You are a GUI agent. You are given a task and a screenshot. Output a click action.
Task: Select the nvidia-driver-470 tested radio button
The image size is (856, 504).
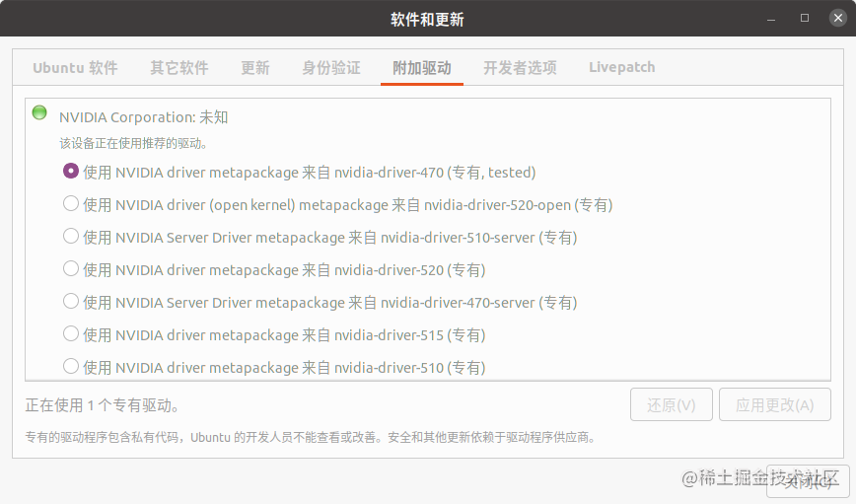71,171
